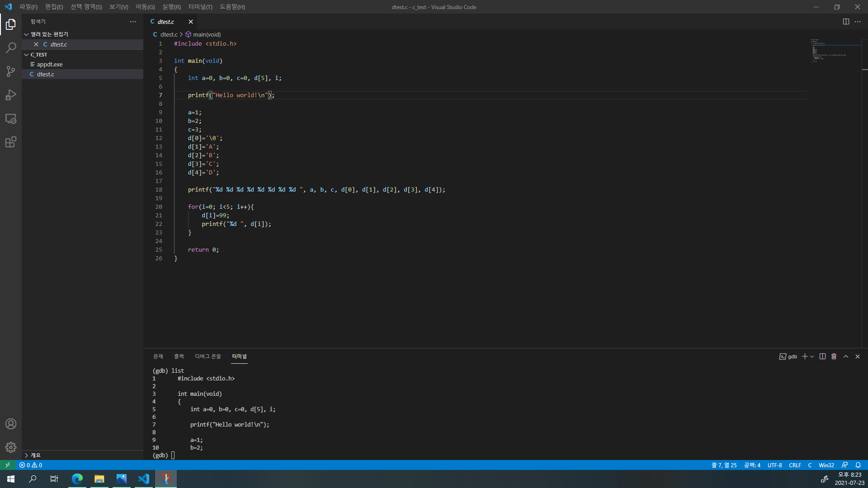868x488 pixels.
Task: Click CRLF line ending in status bar
Action: click(795, 465)
